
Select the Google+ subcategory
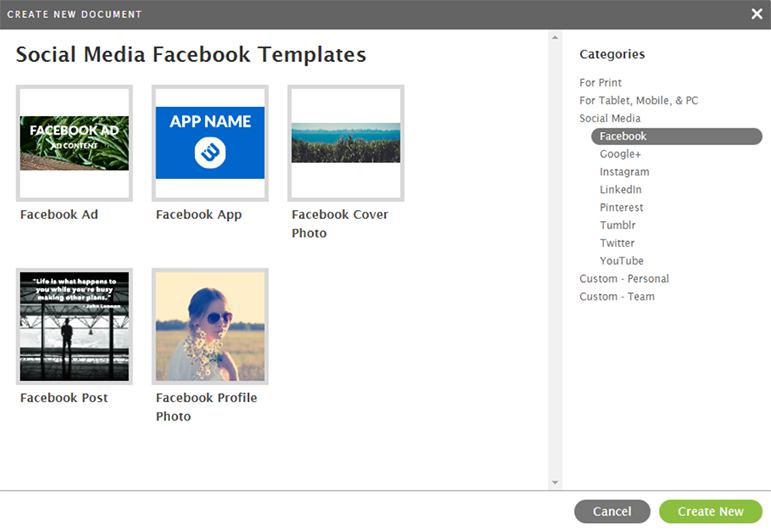click(620, 154)
